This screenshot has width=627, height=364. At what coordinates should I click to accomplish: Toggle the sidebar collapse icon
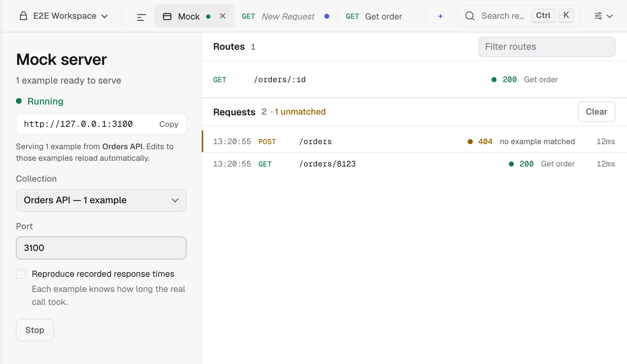(x=141, y=17)
